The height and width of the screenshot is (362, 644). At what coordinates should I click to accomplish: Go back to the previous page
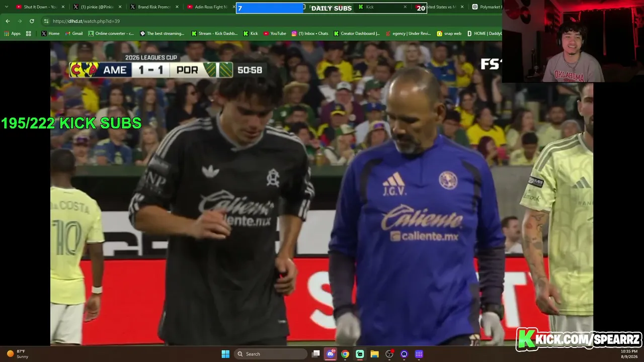[8, 21]
